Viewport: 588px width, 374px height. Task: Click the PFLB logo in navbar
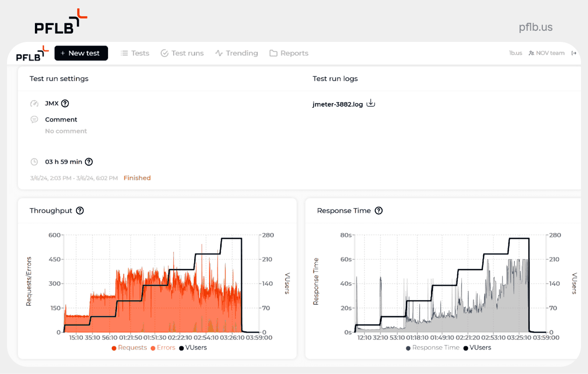tap(32, 54)
